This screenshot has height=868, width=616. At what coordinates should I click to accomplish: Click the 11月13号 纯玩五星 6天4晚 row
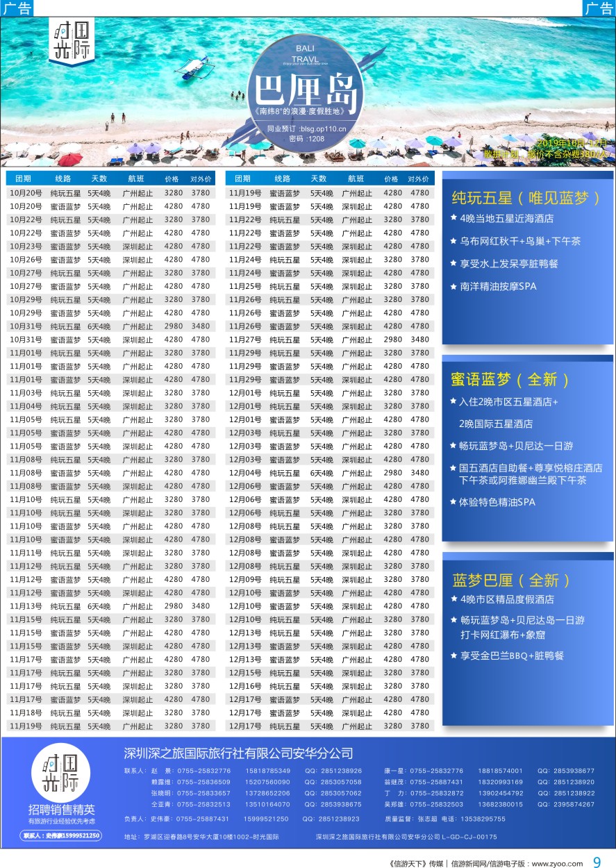(111, 606)
